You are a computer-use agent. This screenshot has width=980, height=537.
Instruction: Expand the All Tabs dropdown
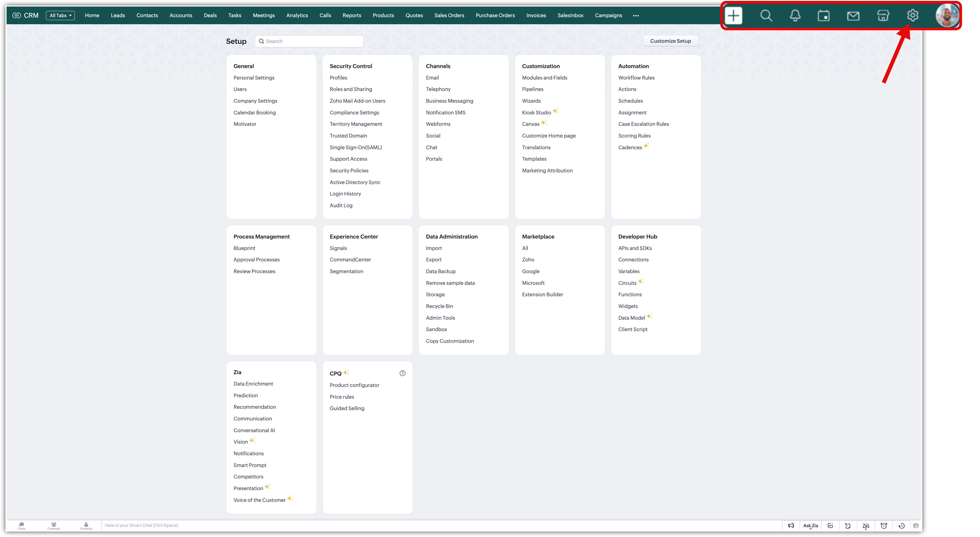pyautogui.click(x=60, y=16)
